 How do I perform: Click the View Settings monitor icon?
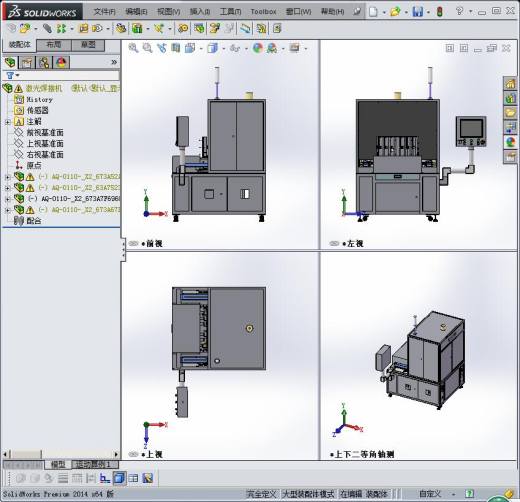(x=295, y=48)
